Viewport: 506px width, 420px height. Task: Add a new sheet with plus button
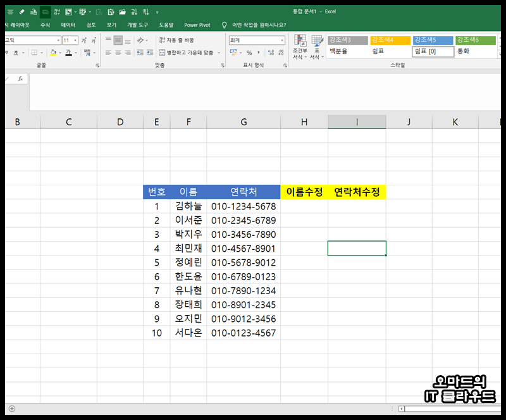[12, 409]
